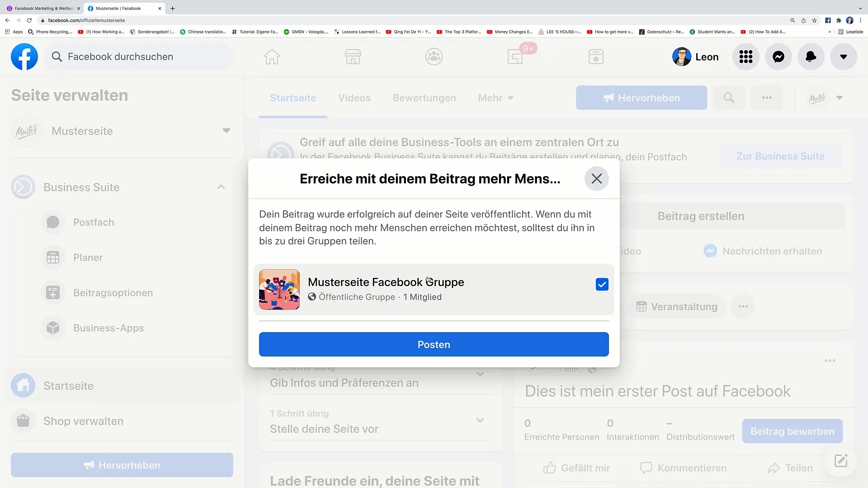Click the new message compose icon

tap(841, 461)
